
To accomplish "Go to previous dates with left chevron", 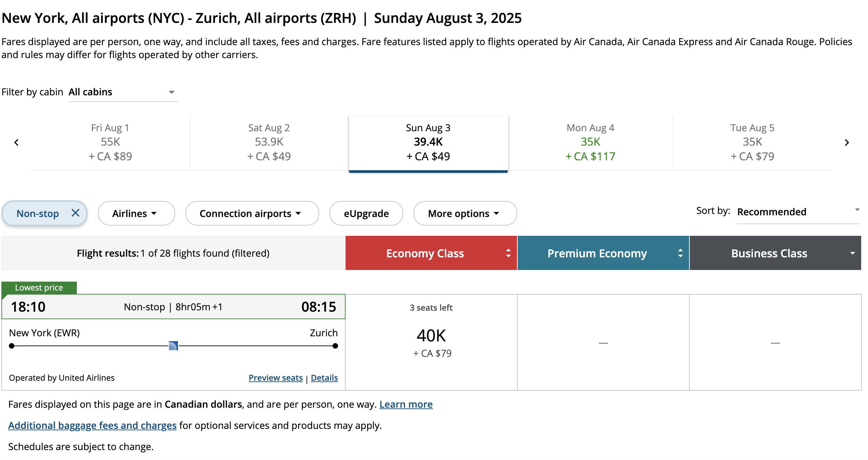I will [16, 143].
